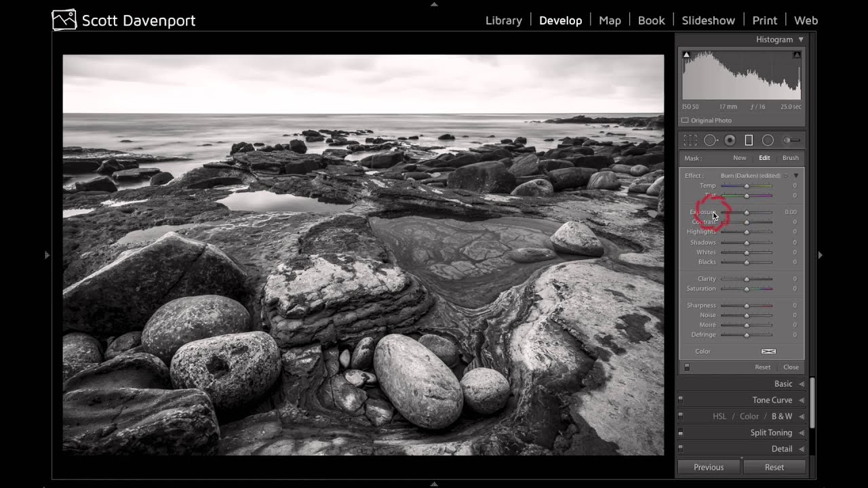Click the bottom filmstrip show arrow
The image size is (868, 488).
tap(434, 484)
